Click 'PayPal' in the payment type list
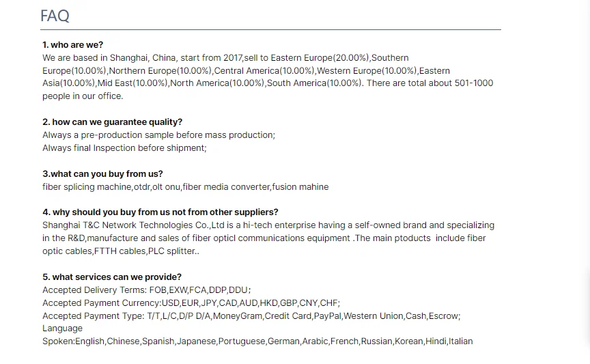 pos(327,316)
